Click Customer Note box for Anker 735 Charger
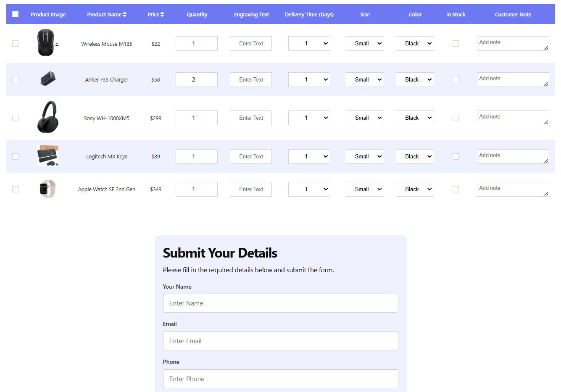 [513, 79]
